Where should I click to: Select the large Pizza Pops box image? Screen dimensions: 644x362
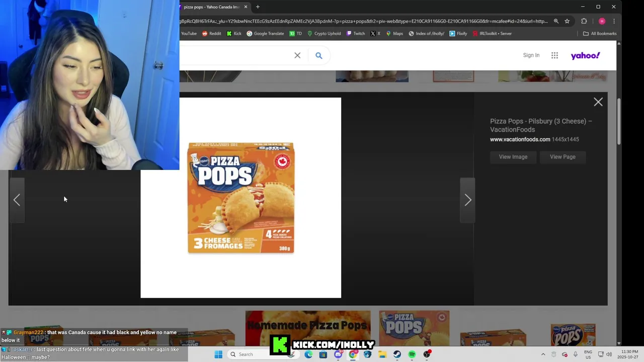click(240, 198)
